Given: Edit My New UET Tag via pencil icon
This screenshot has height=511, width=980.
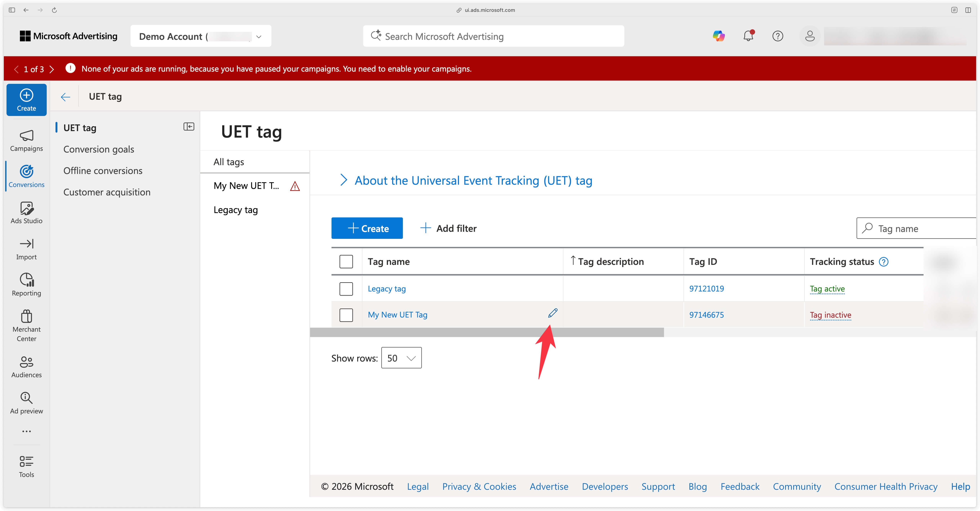Looking at the screenshot, I should [552, 312].
